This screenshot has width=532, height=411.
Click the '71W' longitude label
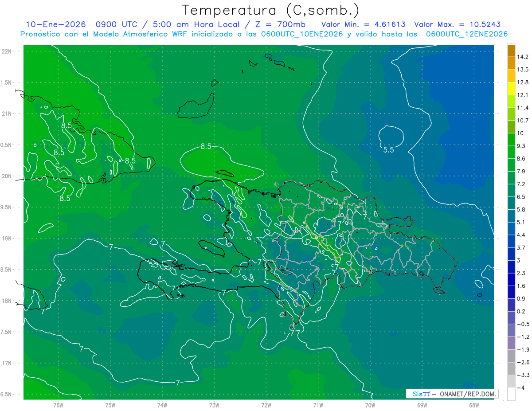tap(318, 405)
